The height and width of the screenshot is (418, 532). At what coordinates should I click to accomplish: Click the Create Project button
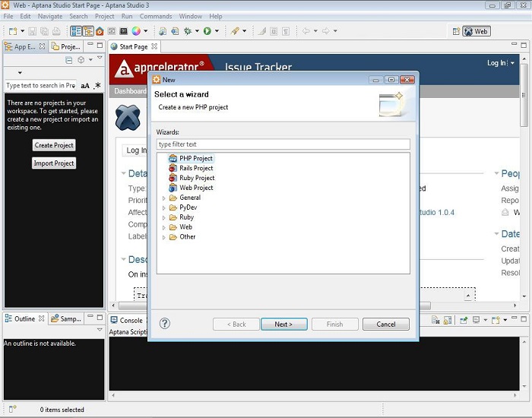[x=54, y=145]
